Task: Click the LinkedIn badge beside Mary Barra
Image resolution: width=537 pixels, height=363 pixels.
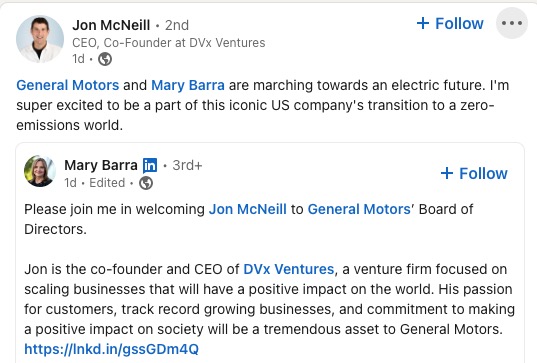Action: coord(150,165)
